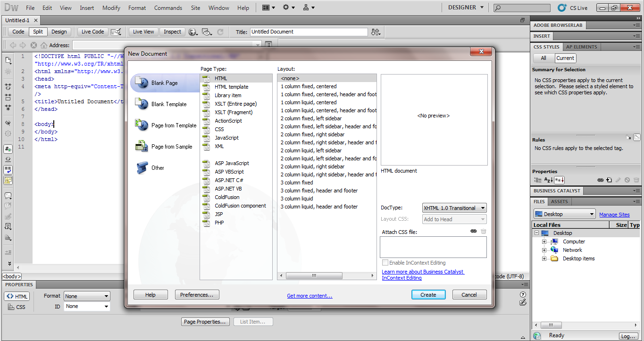Click the Attach Style Sheet icon in the CSS Styles panel
The height and width of the screenshot is (341, 644).
[x=601, y=180]
